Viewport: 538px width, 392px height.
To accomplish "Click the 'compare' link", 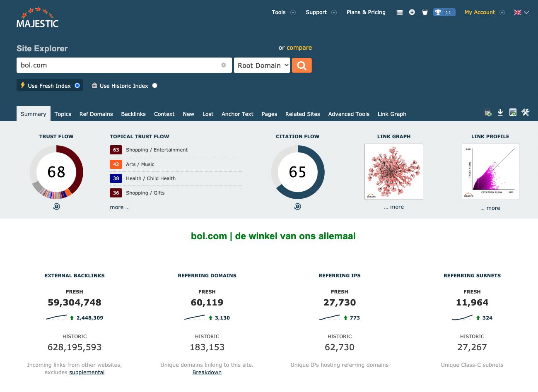I will [x=299, y=48].
